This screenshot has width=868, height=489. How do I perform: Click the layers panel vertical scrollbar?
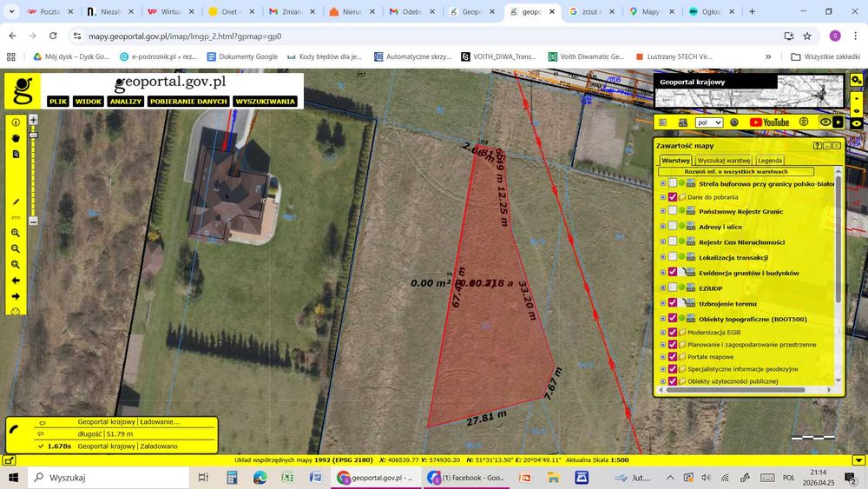(838, 240)
